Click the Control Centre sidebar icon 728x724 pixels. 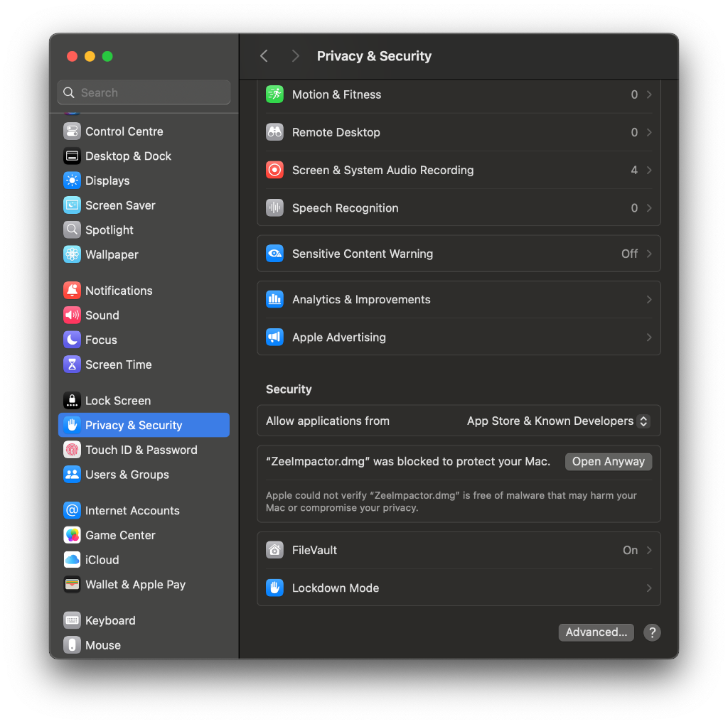[72, 131]
